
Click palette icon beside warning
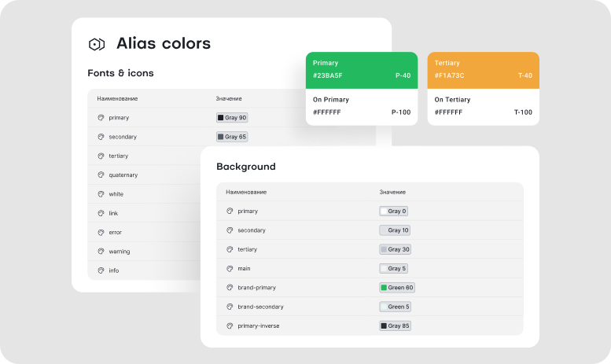pos(101,251)
